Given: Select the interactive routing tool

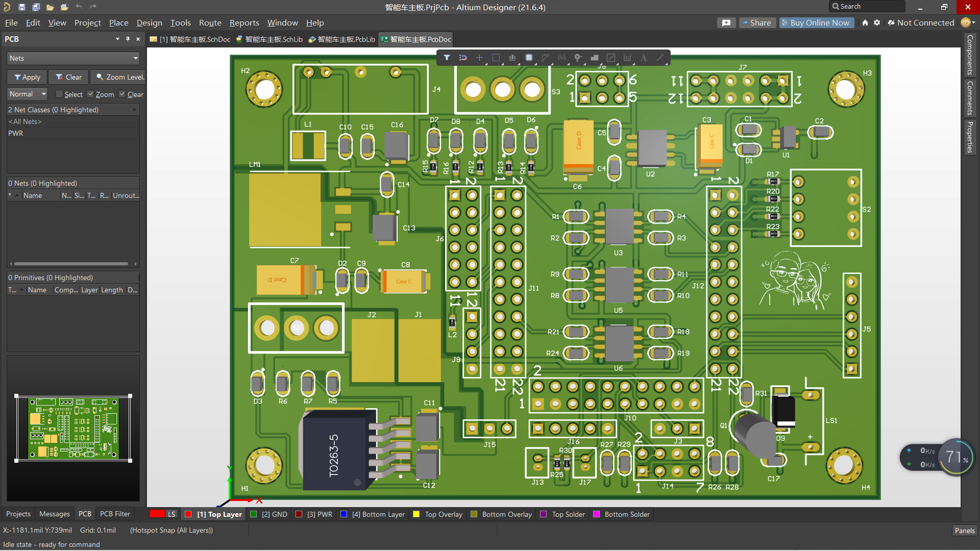Looking at the screenshot, I should 545,58.
